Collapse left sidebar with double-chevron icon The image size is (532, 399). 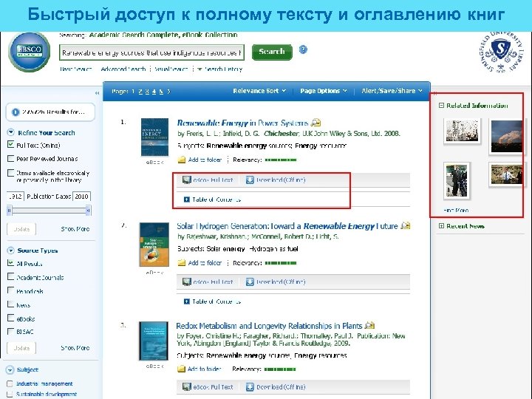point(97,93)
